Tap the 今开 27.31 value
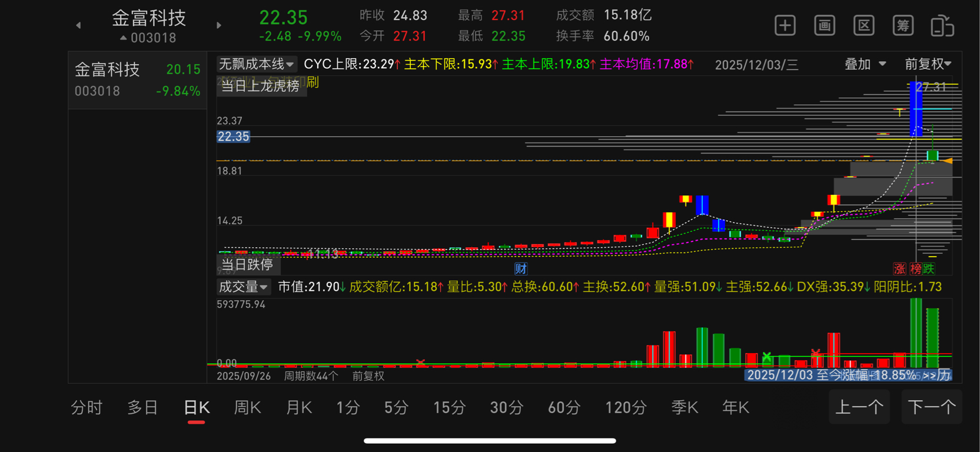980x452 pixels. pos(410,36)
